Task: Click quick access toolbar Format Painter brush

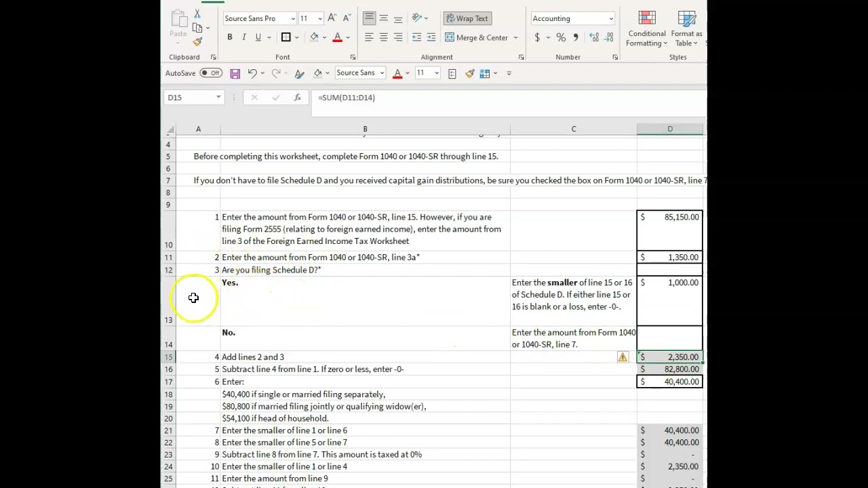Action: (470, 73)
